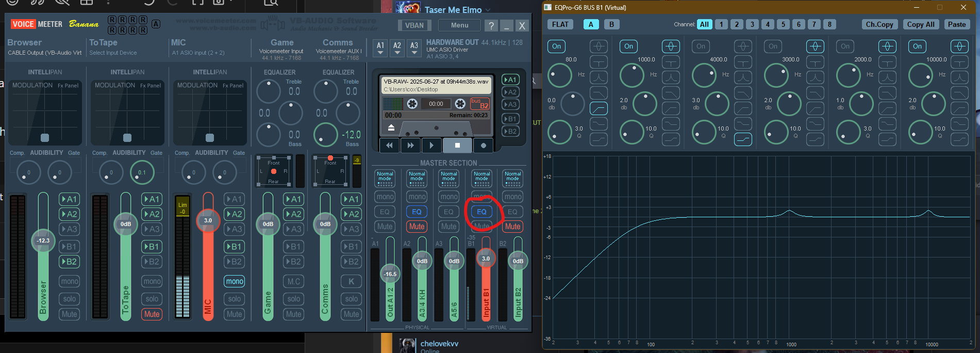Open the Voicemeeter Menu

pyautogui.click(x=459, y=25)
